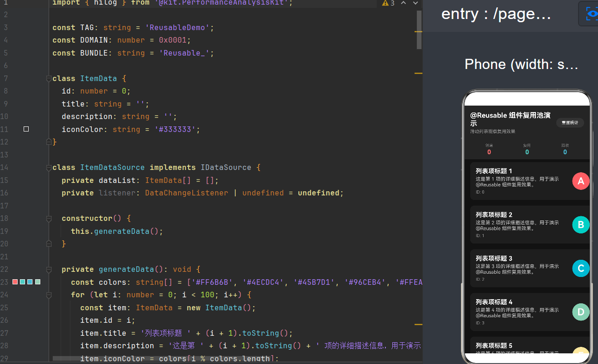Click the 'entry : /page…' previewer title
598x364 pixels.
[x=496, y=14]
